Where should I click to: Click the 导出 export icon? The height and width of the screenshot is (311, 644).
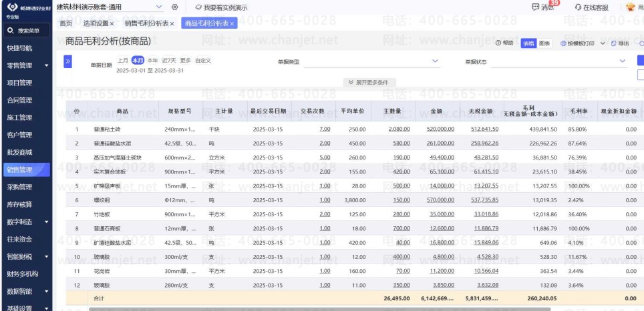coord(614,43)
